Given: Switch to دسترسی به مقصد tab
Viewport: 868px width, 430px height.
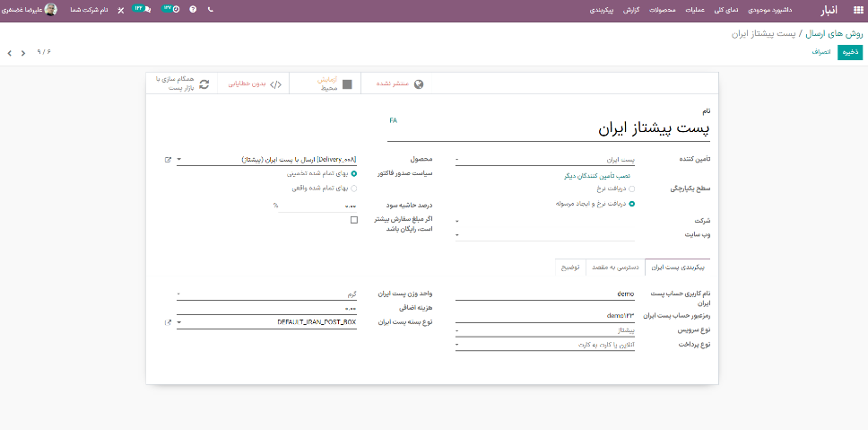Looking at the screenshot, I should pos(615,268).
